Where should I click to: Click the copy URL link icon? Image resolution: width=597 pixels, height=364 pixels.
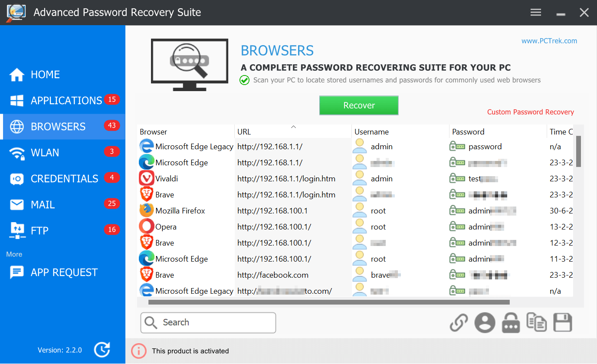[459, 323]
